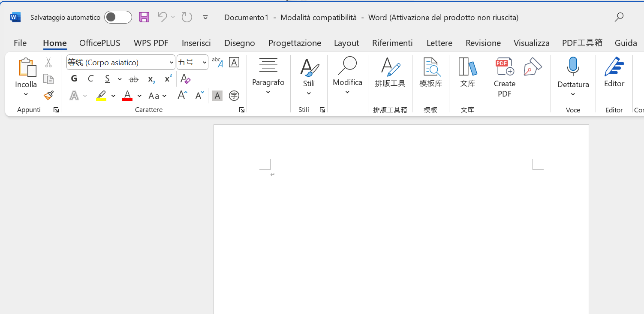Open the Editor pane

pyautogui.click(x=614, y=72)
